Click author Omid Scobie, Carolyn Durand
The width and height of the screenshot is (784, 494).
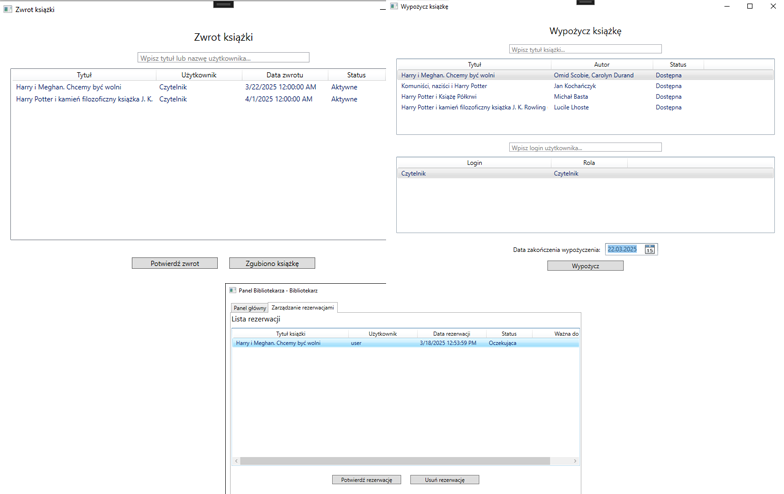(594, 76)
